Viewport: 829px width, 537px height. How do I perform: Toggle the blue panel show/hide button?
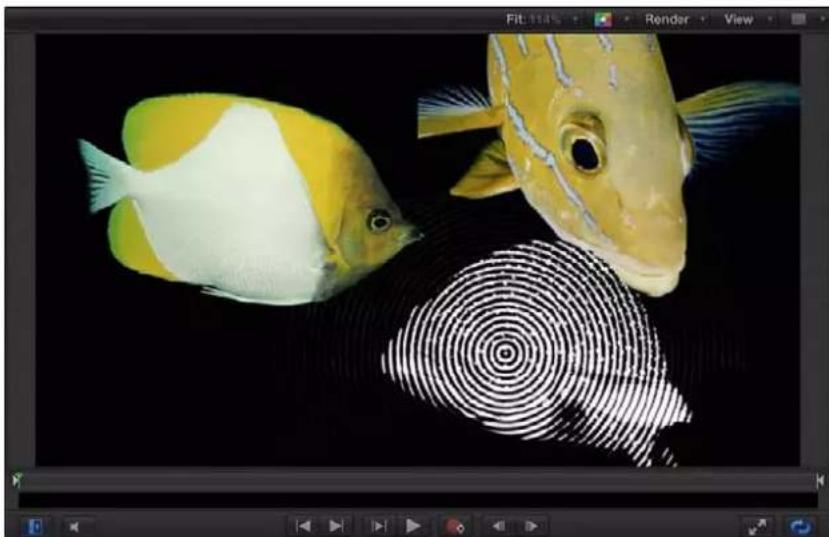click(35, 526)
